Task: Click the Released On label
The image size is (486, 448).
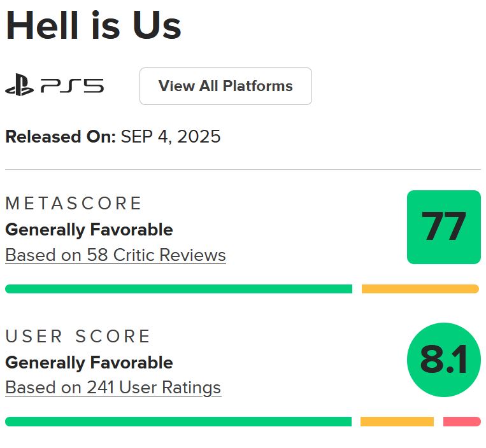Action: click(x=60, y=136)
